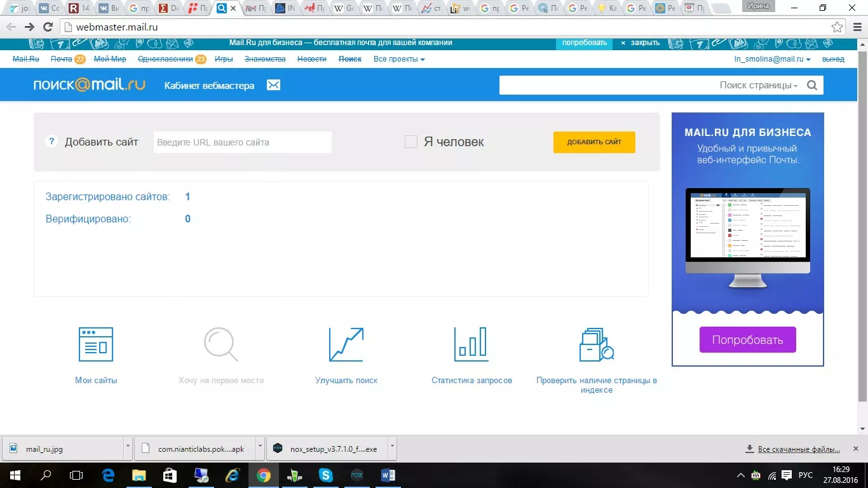Open the Статистика запросов bar chart icon
This screenshot has width=868, height=488.
[x=471, y=344]
